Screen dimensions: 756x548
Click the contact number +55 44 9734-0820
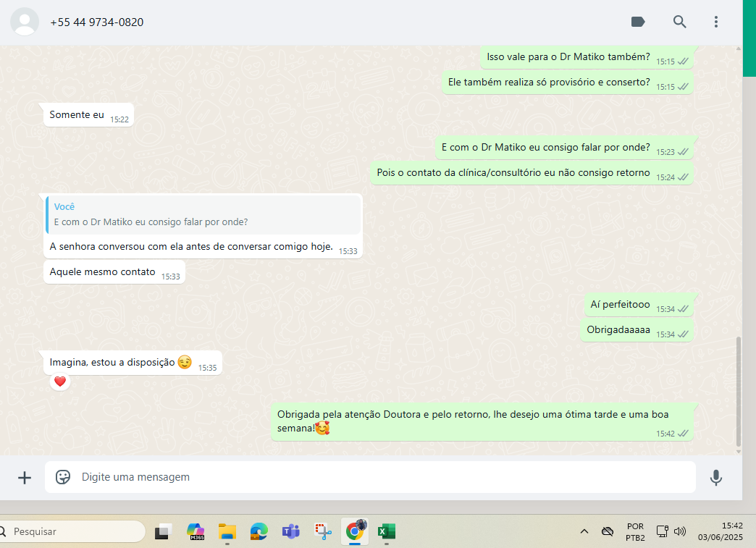[97, 22]
